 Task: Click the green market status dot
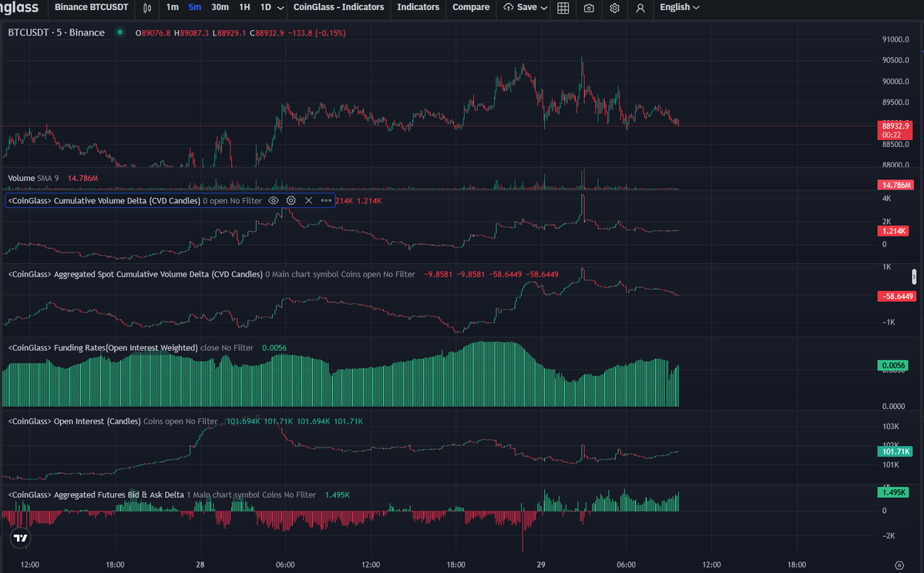click(120, 32)
